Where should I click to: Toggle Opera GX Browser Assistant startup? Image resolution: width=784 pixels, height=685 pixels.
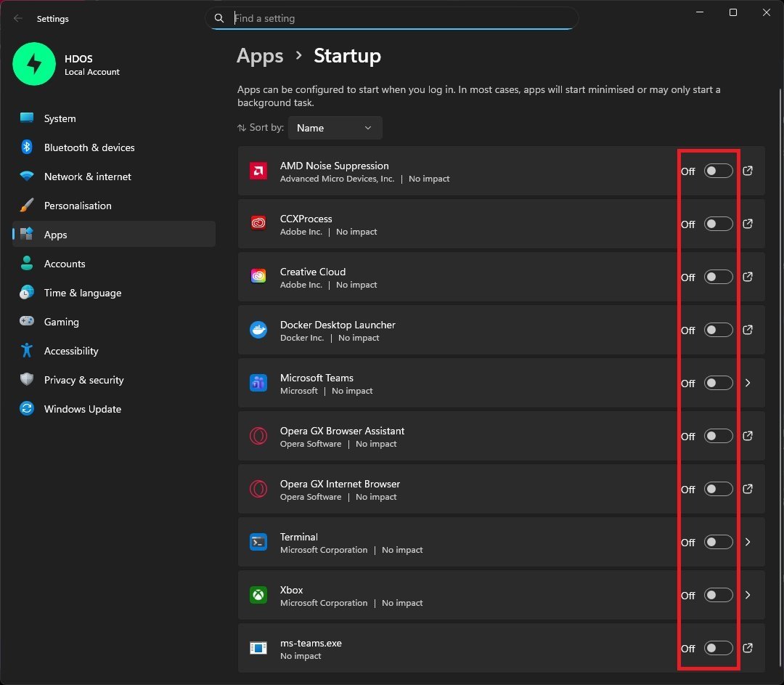(x=718, y=437)
